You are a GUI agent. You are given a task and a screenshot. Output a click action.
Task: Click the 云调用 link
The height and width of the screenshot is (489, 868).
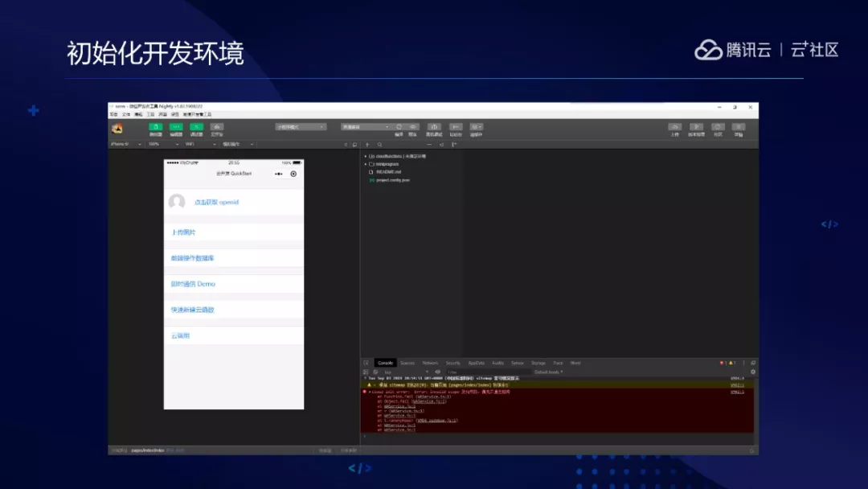181,335
